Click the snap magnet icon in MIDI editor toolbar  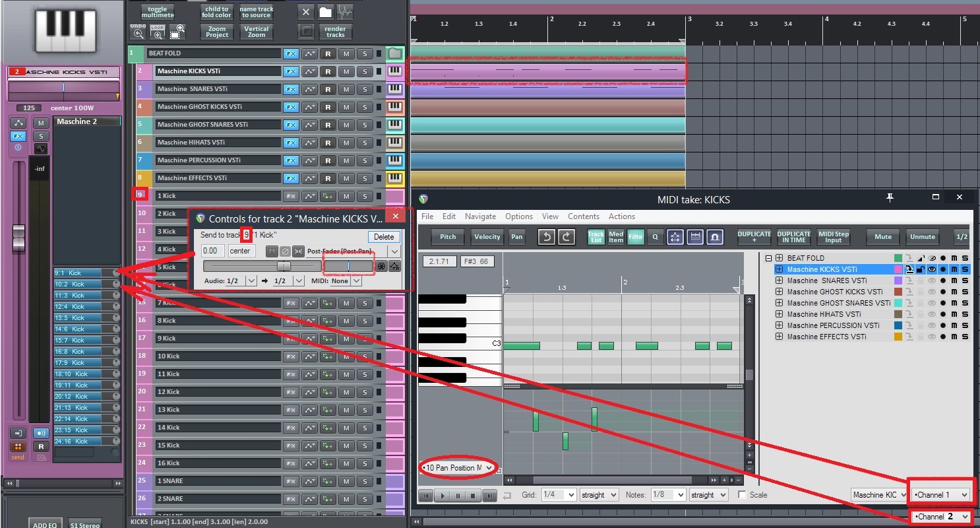click(714, 237)
